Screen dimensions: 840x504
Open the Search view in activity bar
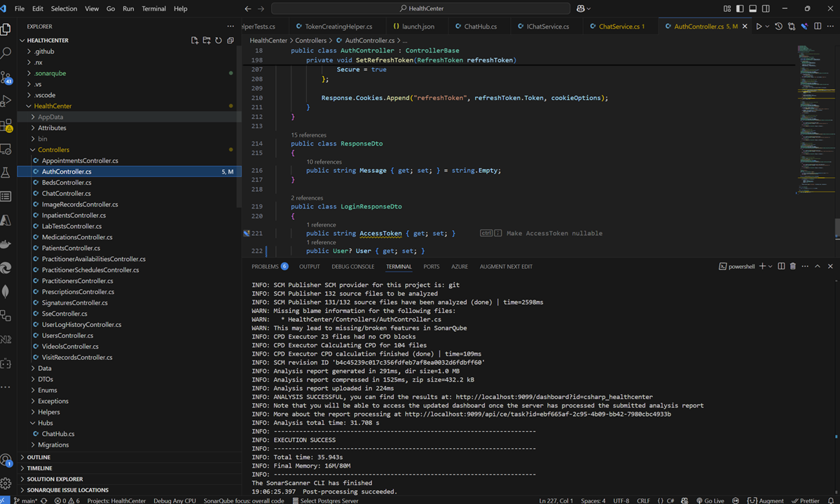point(6,52)
